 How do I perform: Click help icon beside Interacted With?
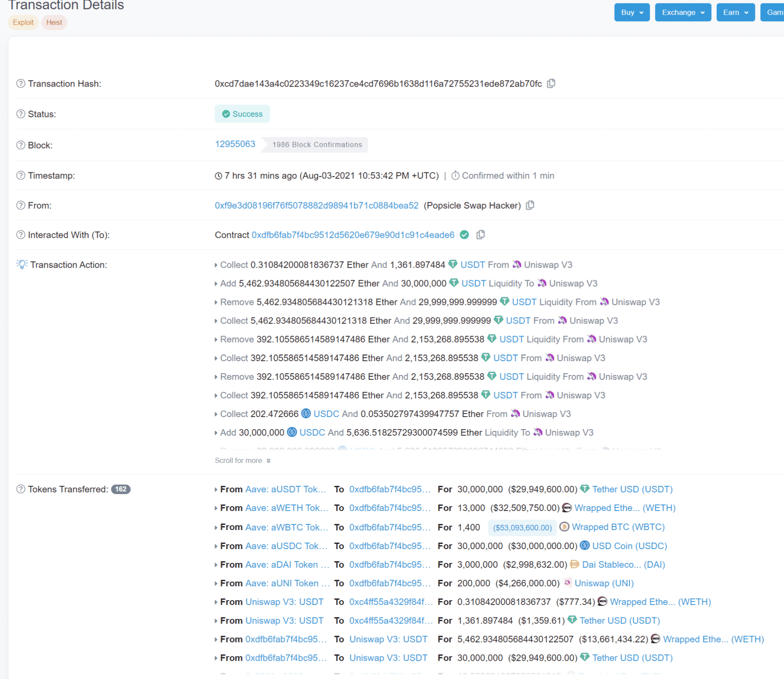[x=21, y=235]
